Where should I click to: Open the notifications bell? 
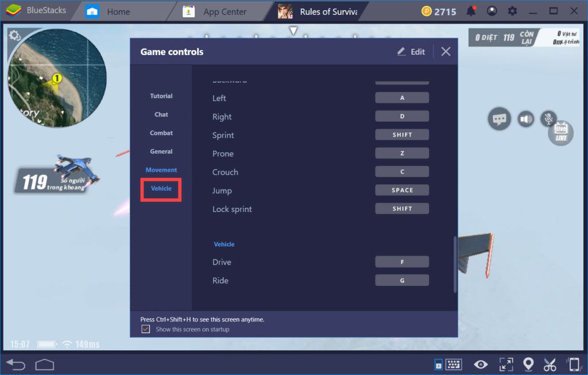point(471,11)
